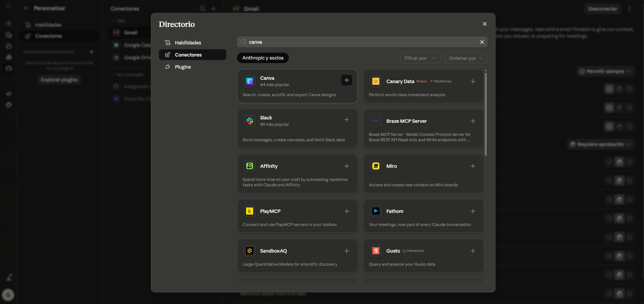Go back via Personalizar arrow in background
Screen dimensions: 644x304
coord(27,8)
